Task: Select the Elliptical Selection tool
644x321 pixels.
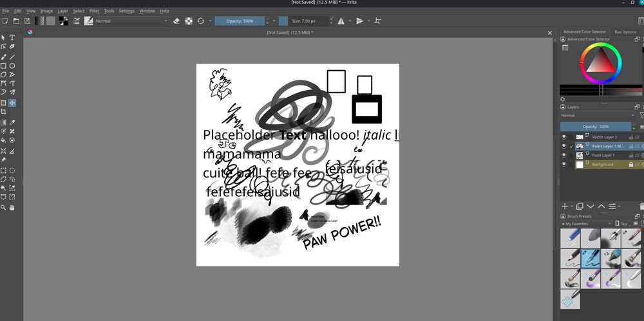Action: point(12,170)
